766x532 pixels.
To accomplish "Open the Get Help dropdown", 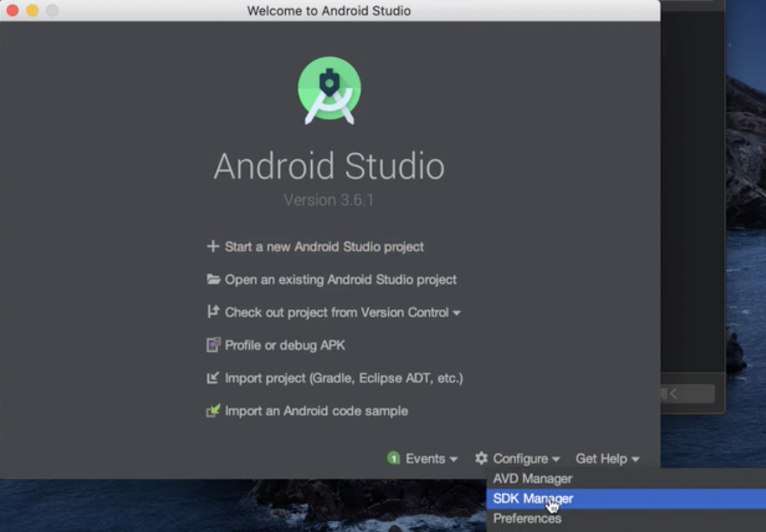I will point(607,459).
